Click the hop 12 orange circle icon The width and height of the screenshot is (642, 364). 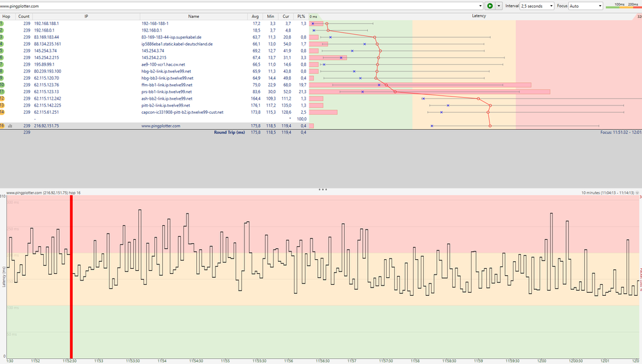(x=2, y=98)
